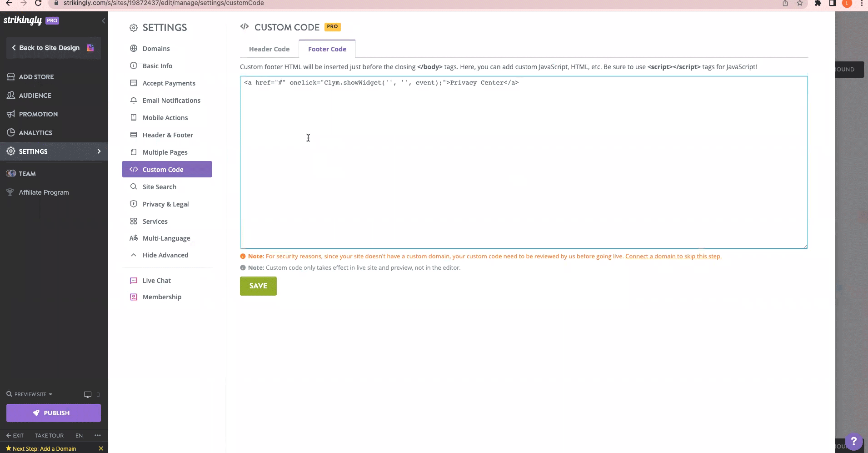
Task: Collapse with Hide Advanced chevron
Action: [134, 255]
